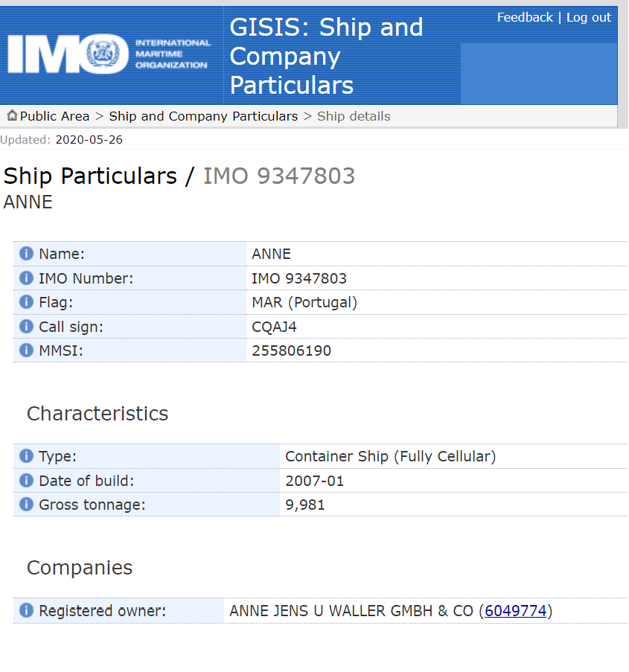Open Ship and Company Particulars breadcrumb
Screen dimensions: 629x672
click(203, 116)
